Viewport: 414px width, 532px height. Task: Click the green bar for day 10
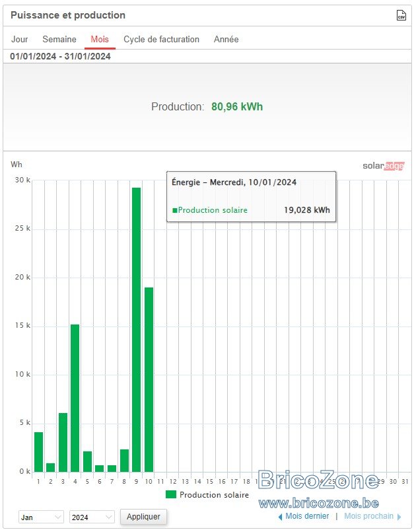(x=149, y=379)
